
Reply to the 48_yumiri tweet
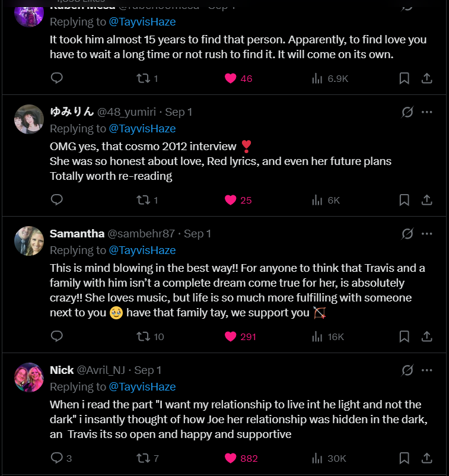(57, 200)
